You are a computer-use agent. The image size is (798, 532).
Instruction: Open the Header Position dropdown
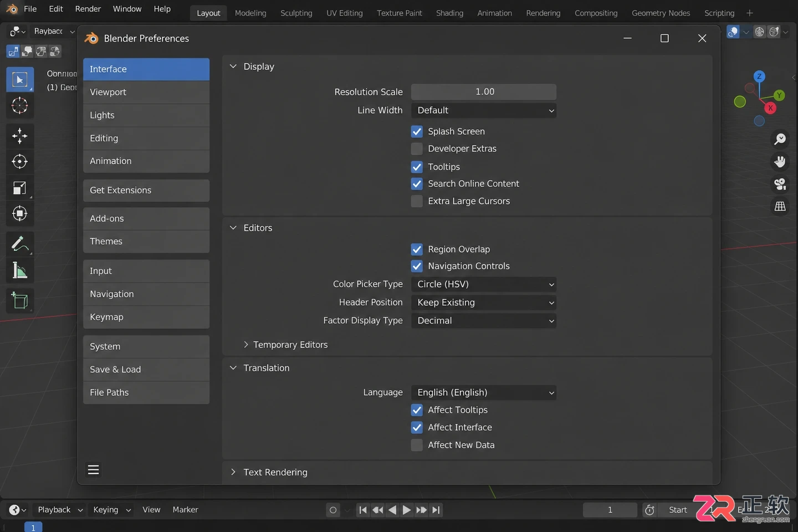(484, 303)
